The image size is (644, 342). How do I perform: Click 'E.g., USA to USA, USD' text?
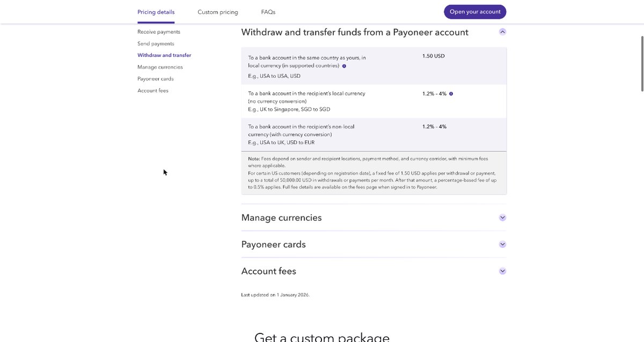pos(274,76)
